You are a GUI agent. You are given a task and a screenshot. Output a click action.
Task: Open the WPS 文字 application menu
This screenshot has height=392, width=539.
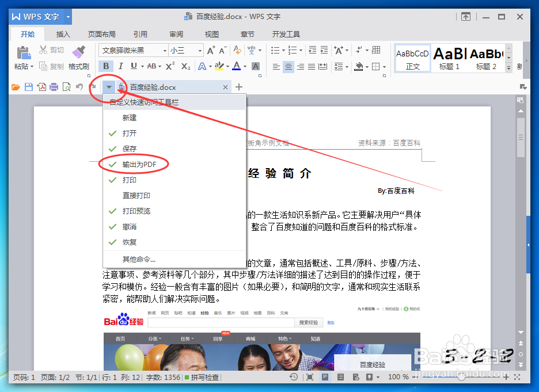[40, 17]
